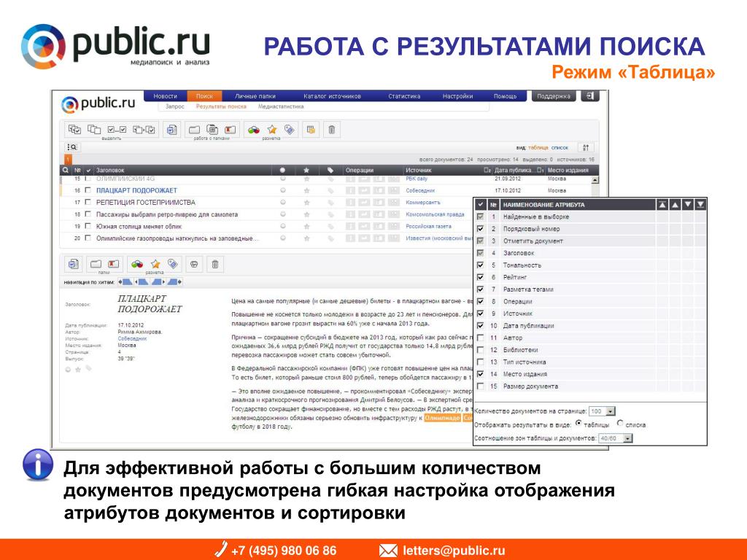Screen dimensions: 747x560
Task: Open the article 'Южная столица меняет облик'
Action: coord(139,227)
